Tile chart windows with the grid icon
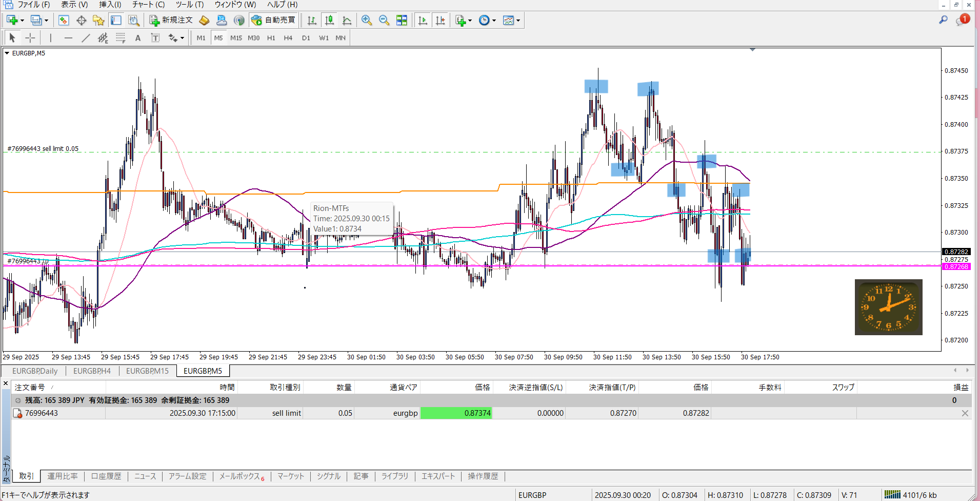The height and width of the screenshot is (501, 980). click(x=402, y=20)
